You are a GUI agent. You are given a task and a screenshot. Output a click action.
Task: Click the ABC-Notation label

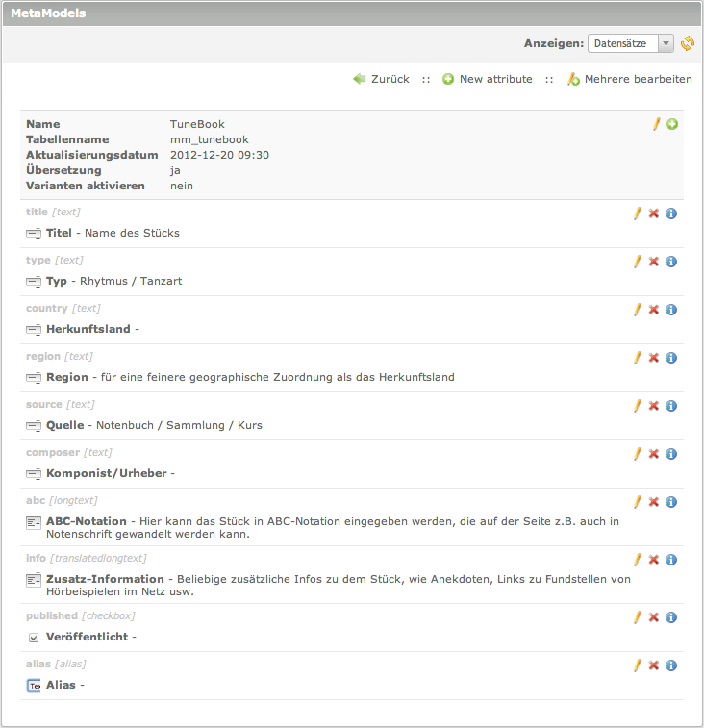(87, 521)
